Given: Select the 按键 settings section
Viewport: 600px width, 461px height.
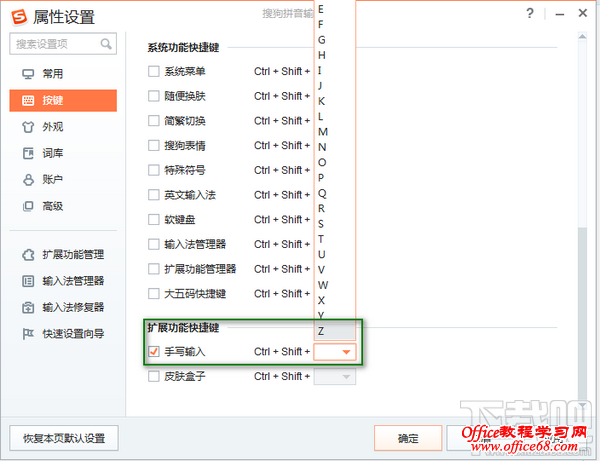Looking at the screenshot, I should coord(63,101).
